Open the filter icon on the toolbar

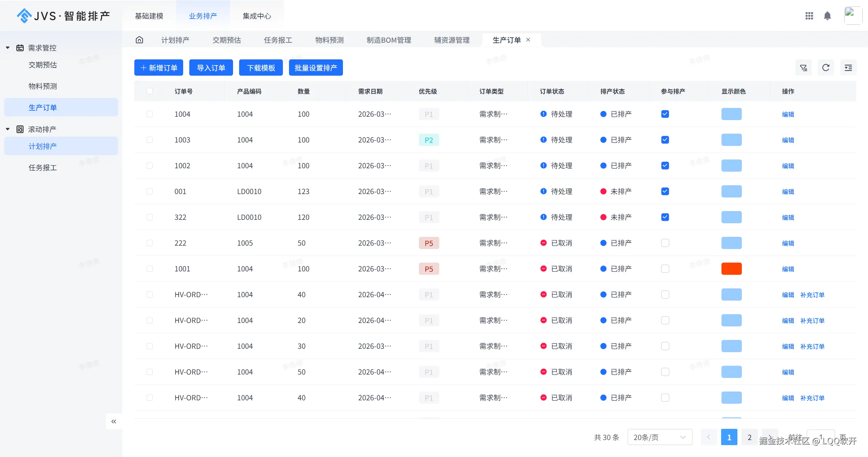point(804,68)
